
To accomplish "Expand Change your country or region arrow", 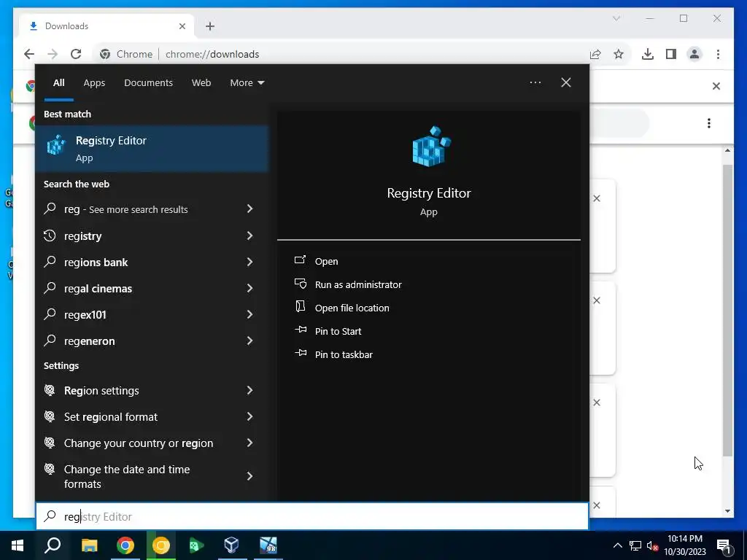I will (249, 443).
